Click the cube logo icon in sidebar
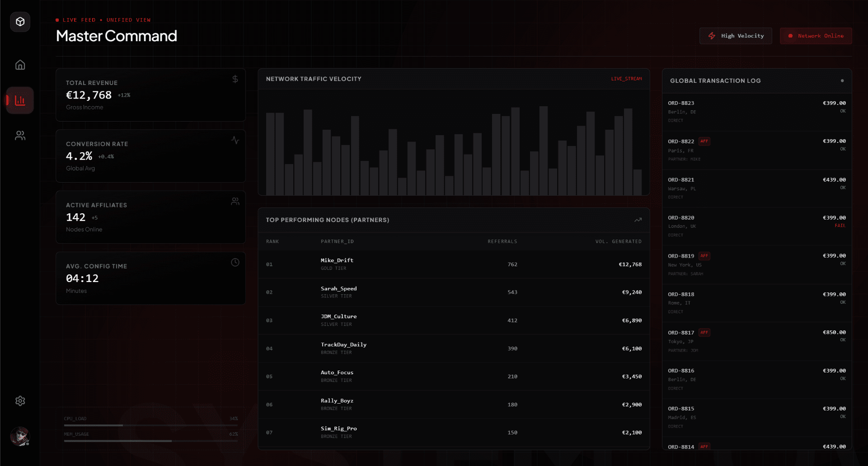This screenshot has height=466, width=868. click(x=20, y=22)
